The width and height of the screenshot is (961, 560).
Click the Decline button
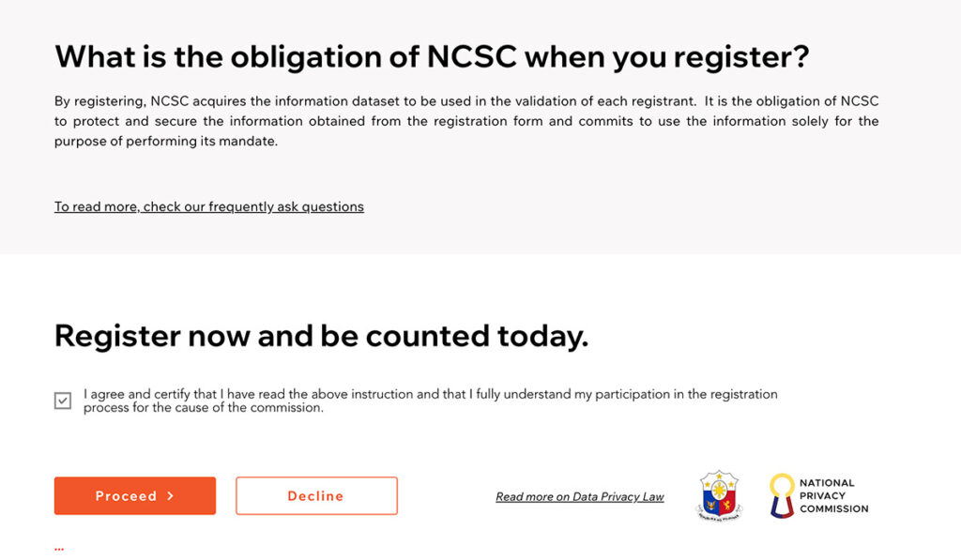pyautogui.click(x=316, y=495)
